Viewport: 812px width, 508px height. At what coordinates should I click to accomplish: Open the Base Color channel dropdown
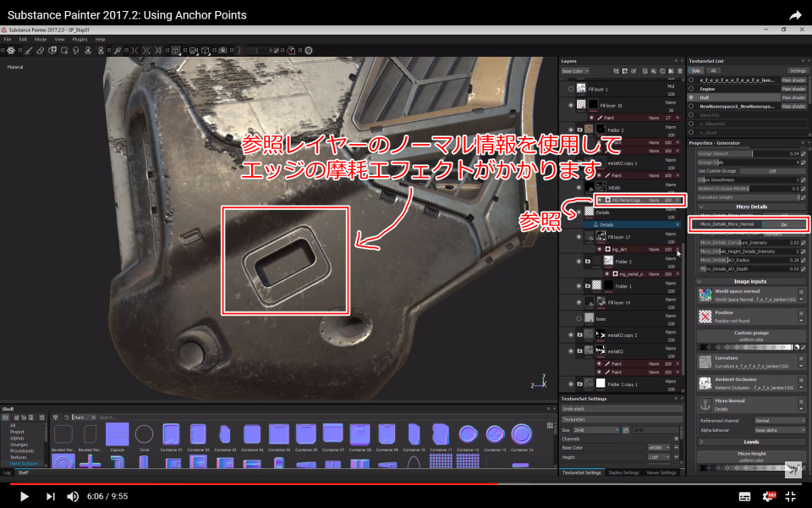(x=576, y=71)
